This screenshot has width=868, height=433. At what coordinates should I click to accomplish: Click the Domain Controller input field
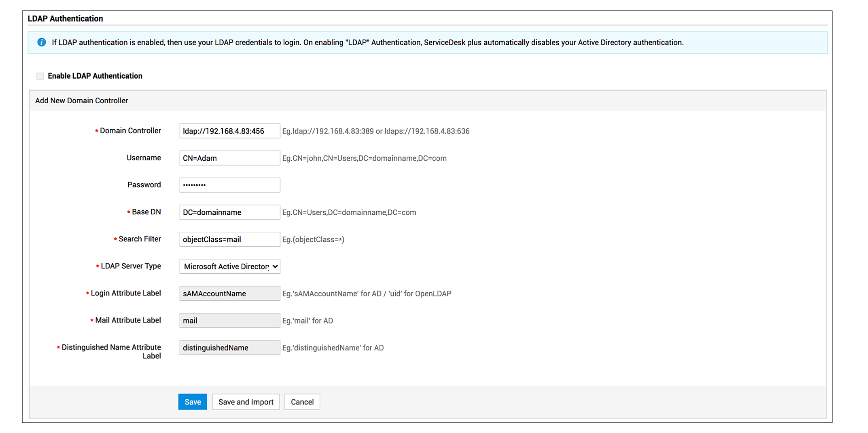[230, 131]
